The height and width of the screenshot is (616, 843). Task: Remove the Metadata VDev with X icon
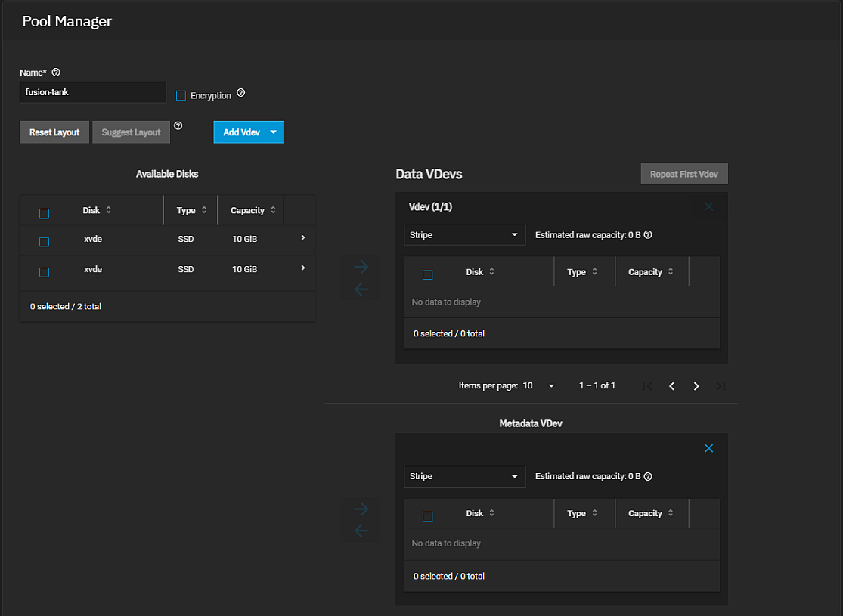[708, 448]
